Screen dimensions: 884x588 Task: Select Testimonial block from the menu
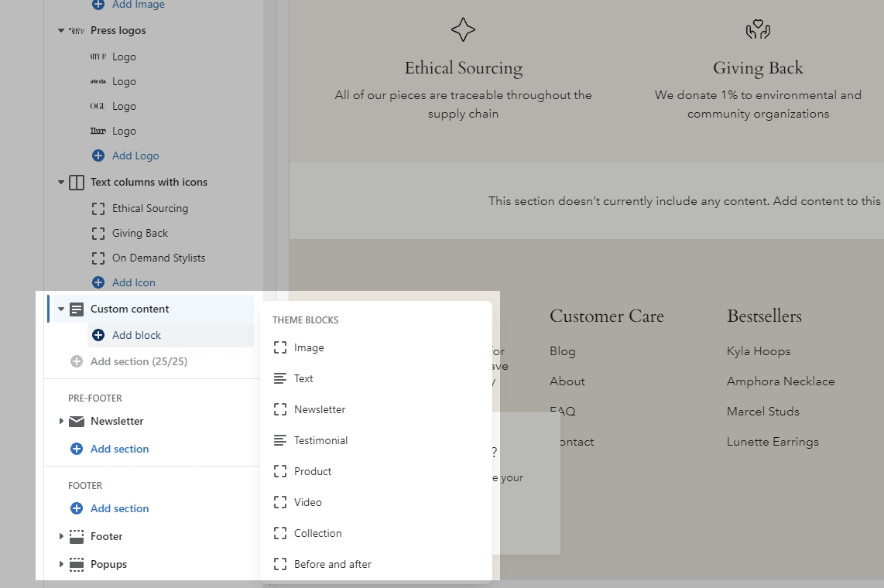320,441
